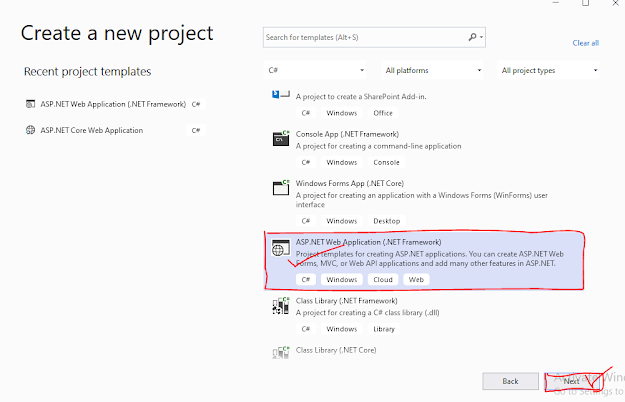Viewport: 625px width, 402px height.
Task: Click the Windows Forms App template icon
Action: 281,187
